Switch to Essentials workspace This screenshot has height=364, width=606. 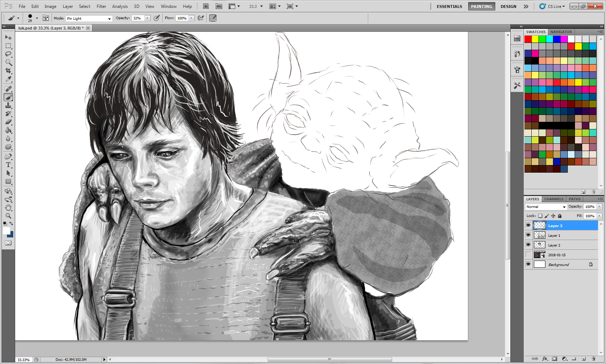pos(449,6)
